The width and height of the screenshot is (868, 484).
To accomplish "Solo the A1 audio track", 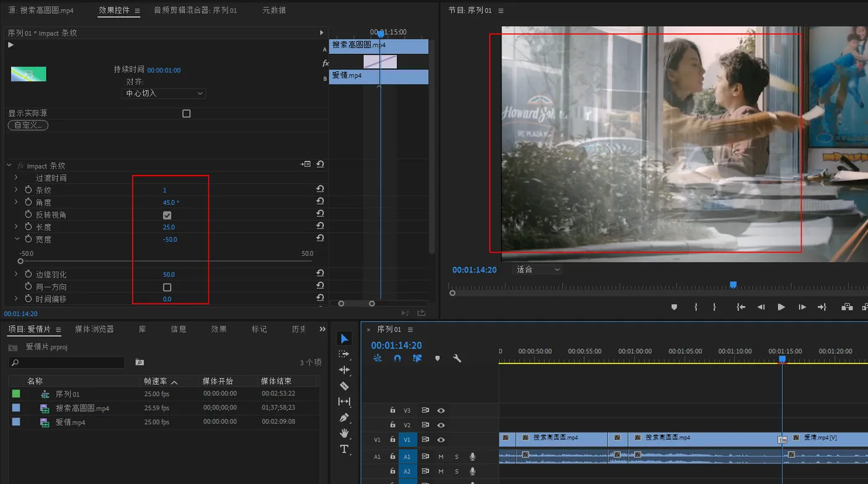I will point(457,456).
